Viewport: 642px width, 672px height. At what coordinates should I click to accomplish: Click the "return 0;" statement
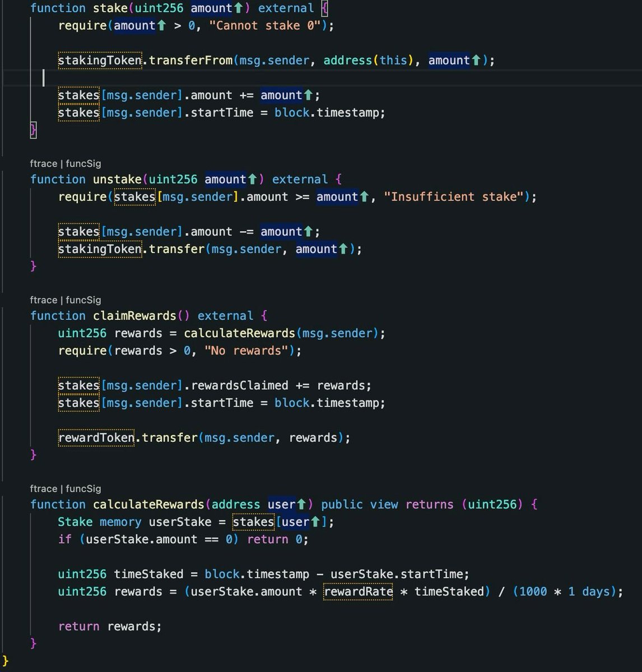[x=278, y=539]
